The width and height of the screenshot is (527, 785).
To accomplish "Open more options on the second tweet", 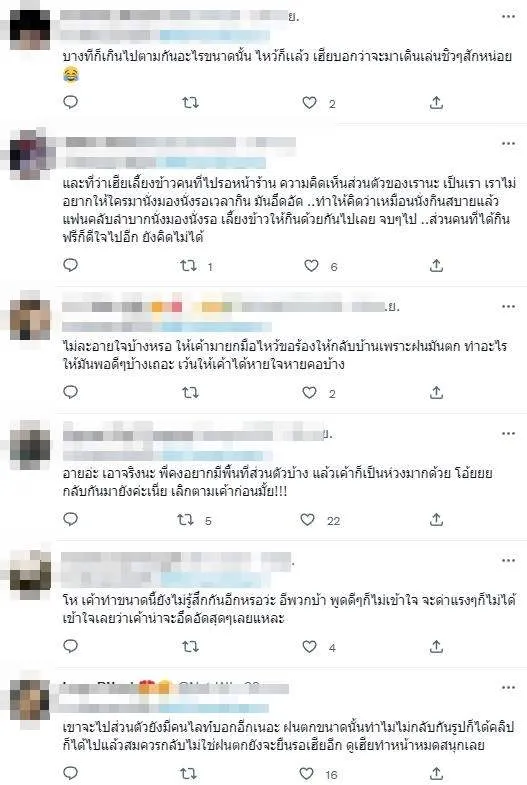I will [508, 144].
